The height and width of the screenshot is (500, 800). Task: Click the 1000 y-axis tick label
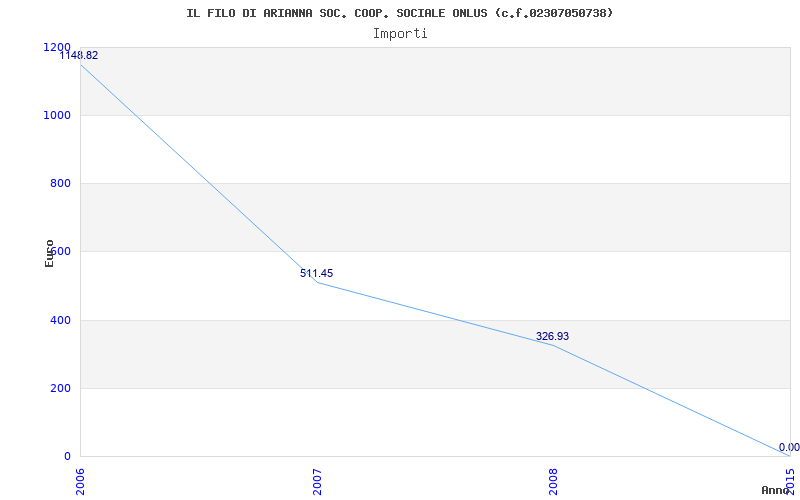(58, 116)
